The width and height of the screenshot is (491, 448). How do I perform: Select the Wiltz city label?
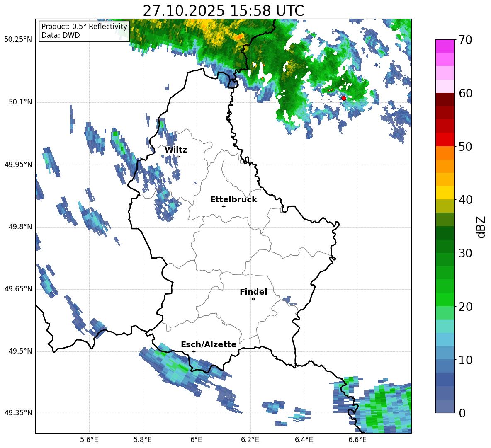176,150
